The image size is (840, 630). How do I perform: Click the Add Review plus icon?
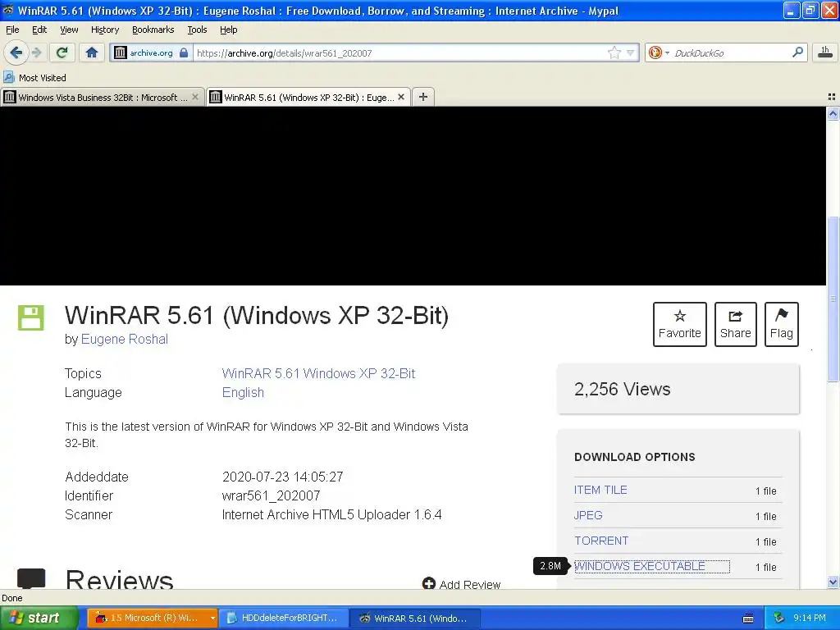(428, 583)
